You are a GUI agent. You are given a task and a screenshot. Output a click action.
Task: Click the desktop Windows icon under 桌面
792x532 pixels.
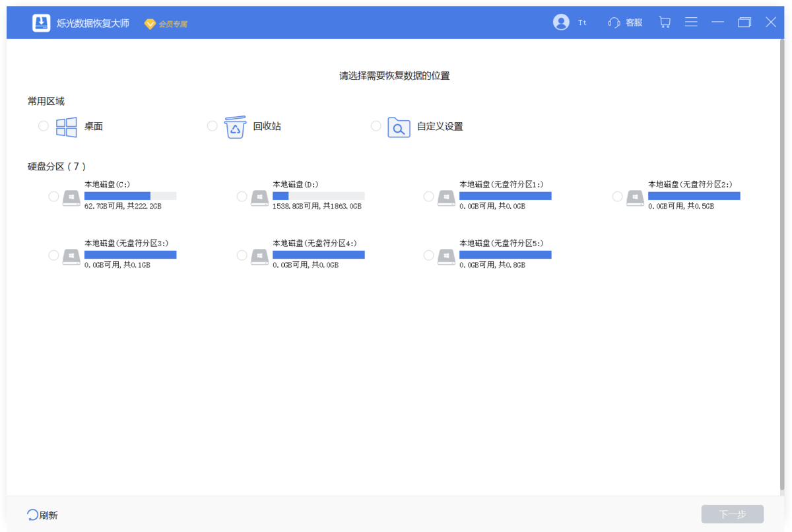tap(66, 126)
